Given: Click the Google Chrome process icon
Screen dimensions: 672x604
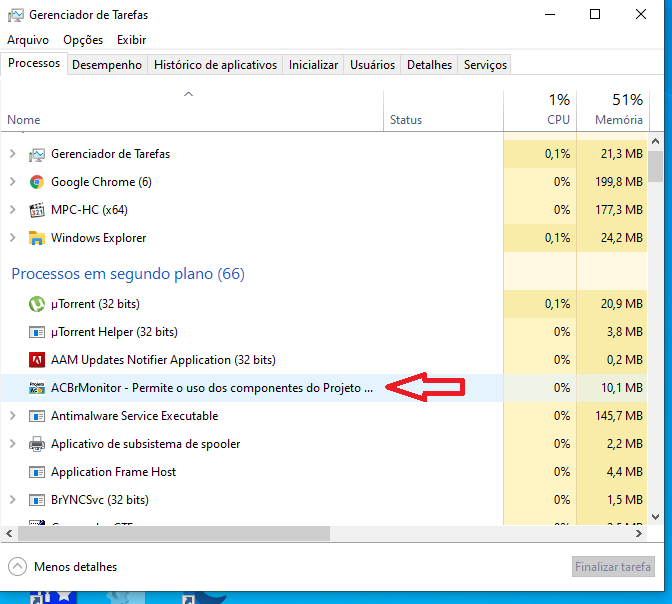Looking at the screenshot, I should pyautogui.click(x=37, y=182).
